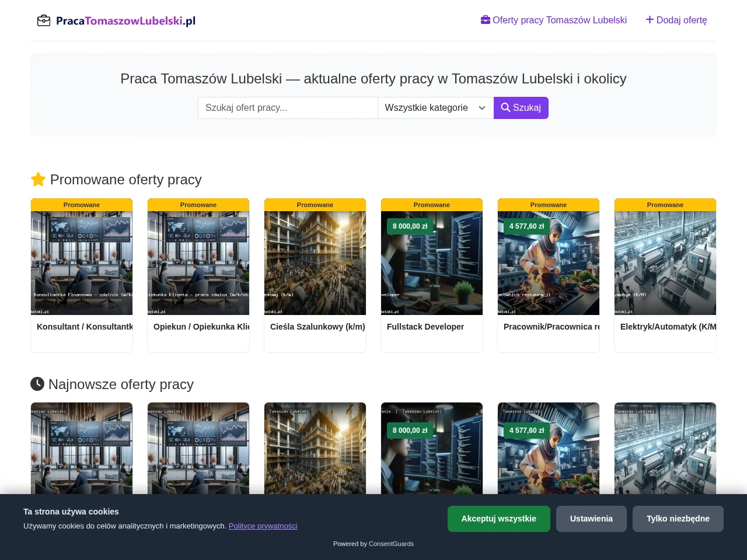Open the Wszystkie kategorie dropdown
747x560 pixels.
click(435, 108)
